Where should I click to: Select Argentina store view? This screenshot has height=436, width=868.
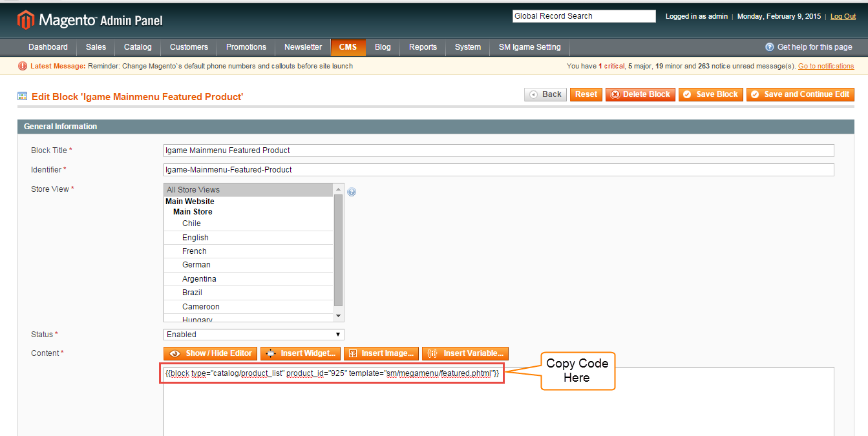249,279
